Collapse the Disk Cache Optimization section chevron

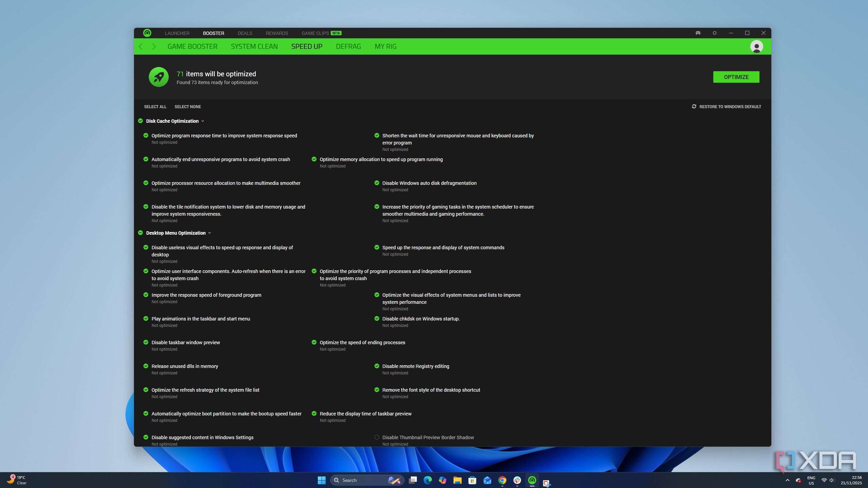coord(202,121)
